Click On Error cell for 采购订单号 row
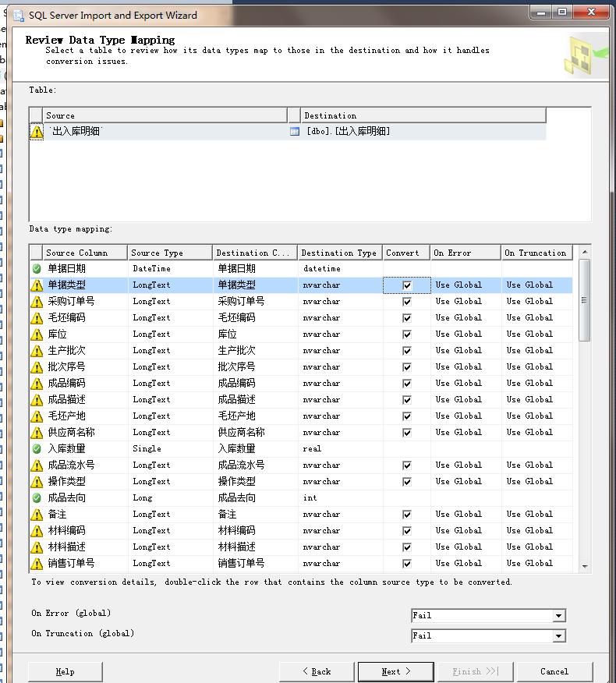Screen dimensions: 616x683 [x=465, y=302]
